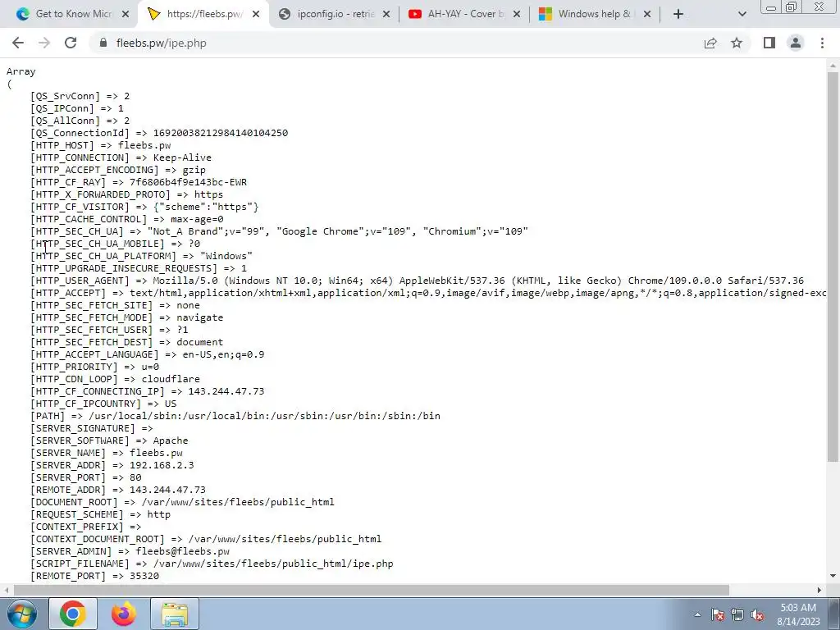Click the HTTP_CDN_LOOP value cloudflare
This screenshot has width=840, height=630.
171,379
